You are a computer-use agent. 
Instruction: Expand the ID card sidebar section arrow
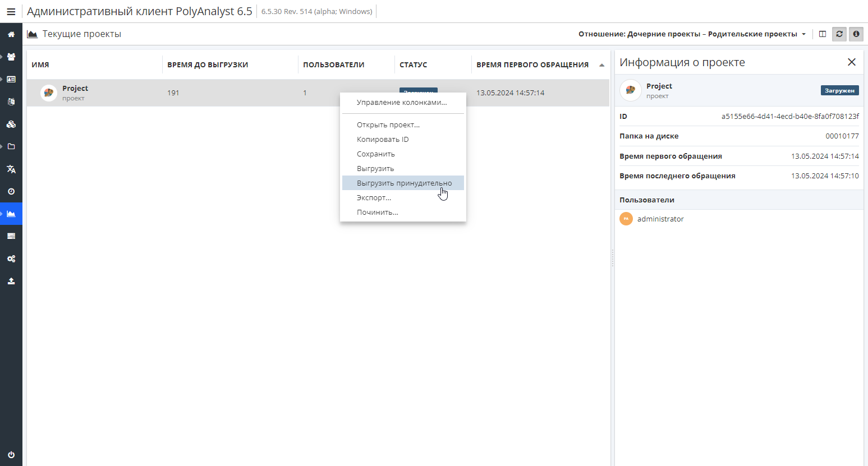(2, 79)
